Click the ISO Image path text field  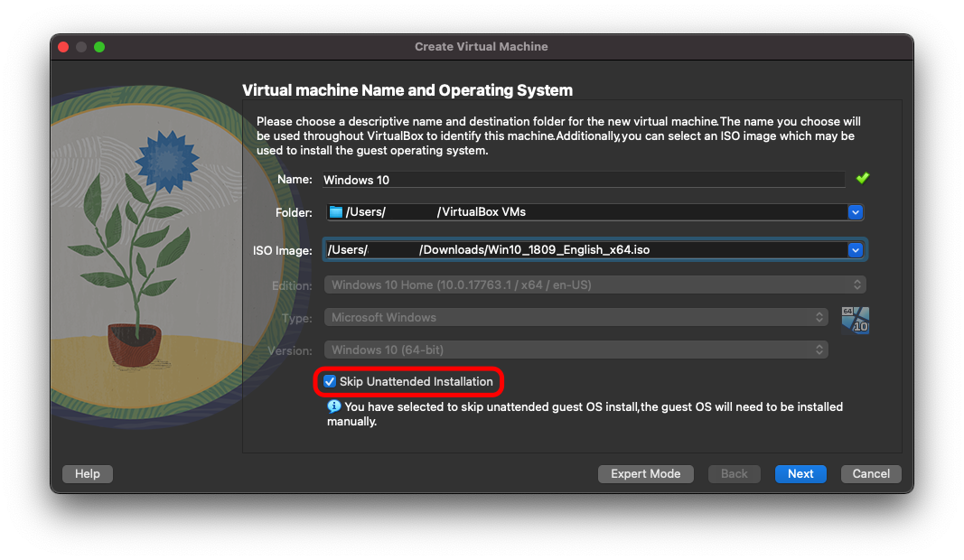pos(583,250)
